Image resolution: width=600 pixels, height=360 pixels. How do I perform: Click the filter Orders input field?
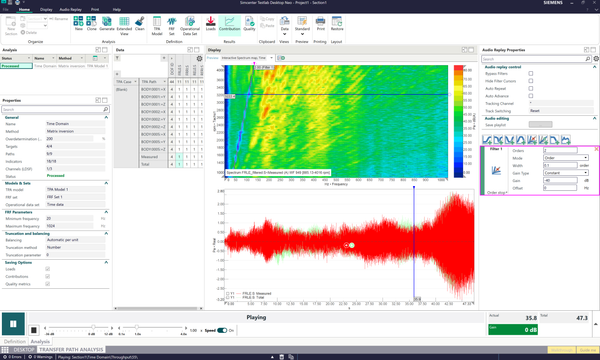(560, 150)
